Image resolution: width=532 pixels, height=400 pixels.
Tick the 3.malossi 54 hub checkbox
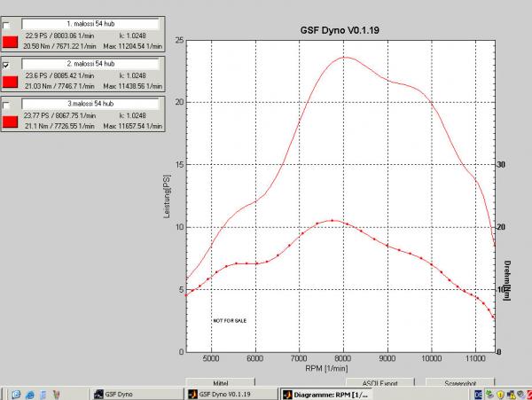coord(6,106)
